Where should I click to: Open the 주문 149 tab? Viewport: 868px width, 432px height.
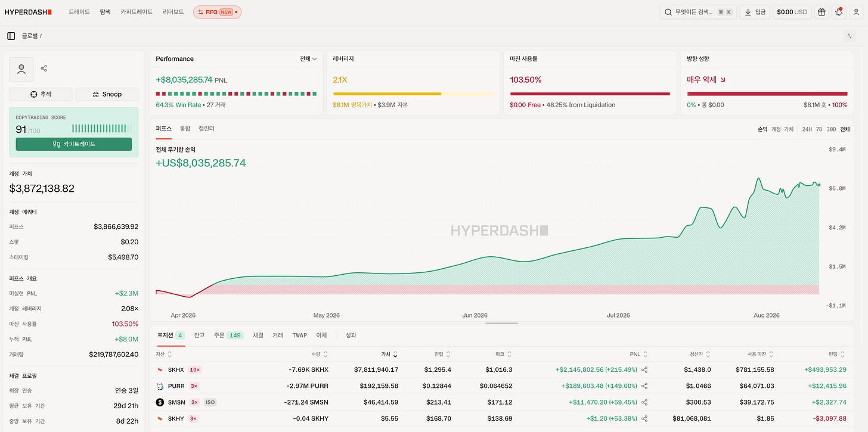[228, 335]
